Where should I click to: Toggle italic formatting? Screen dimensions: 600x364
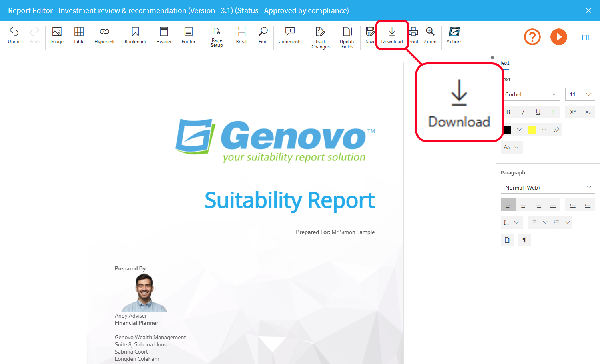pyautogui.click(x=523, y=112)
